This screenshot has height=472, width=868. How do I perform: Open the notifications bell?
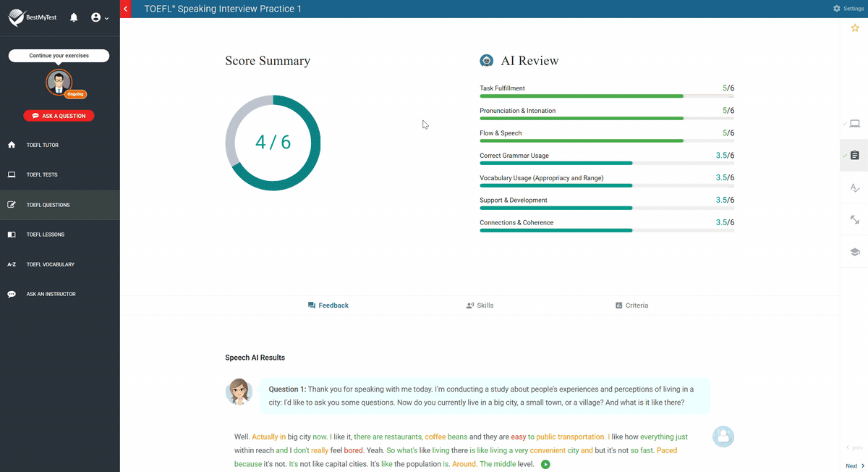(74, 17)
